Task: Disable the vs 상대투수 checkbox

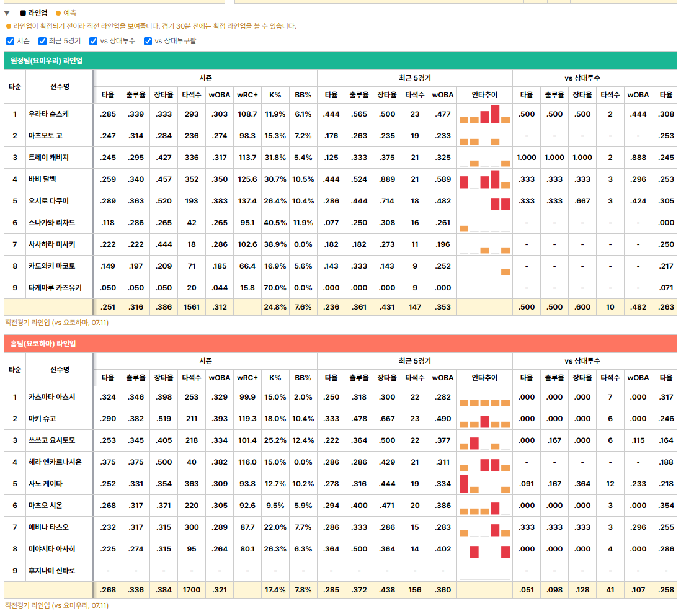Action: [x=93, y=41]
